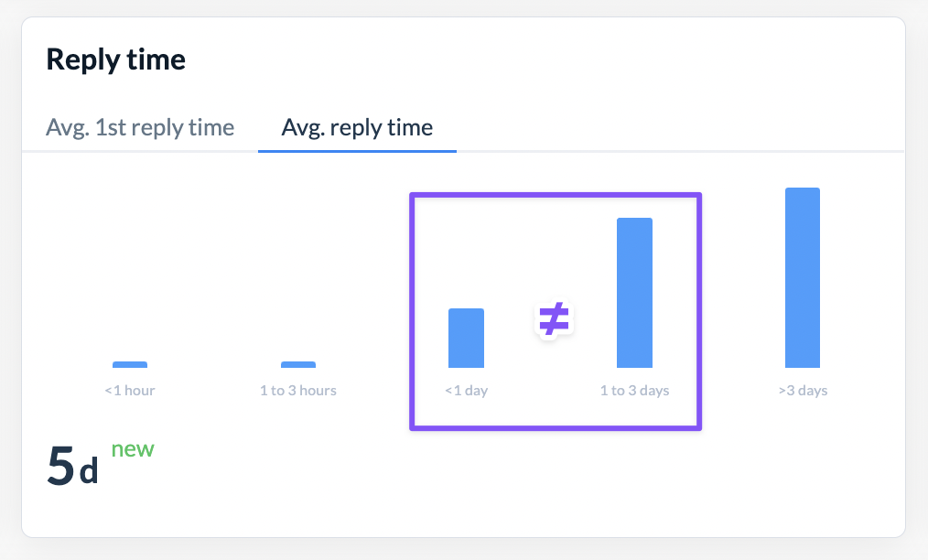Click the >3 days bar

pos(803,277)
